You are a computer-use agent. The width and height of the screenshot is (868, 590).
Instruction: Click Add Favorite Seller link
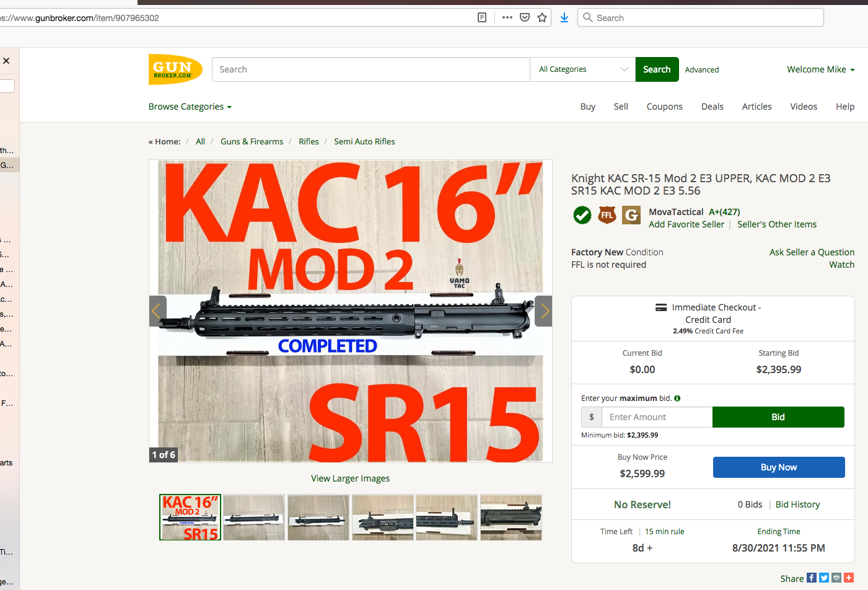pyautogui.click(x=686, y=224)
